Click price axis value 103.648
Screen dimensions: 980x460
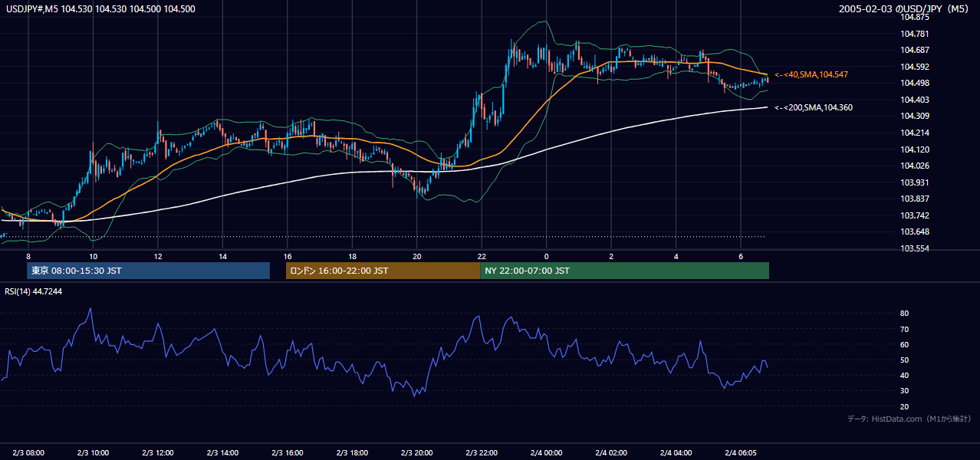[914, 232]
